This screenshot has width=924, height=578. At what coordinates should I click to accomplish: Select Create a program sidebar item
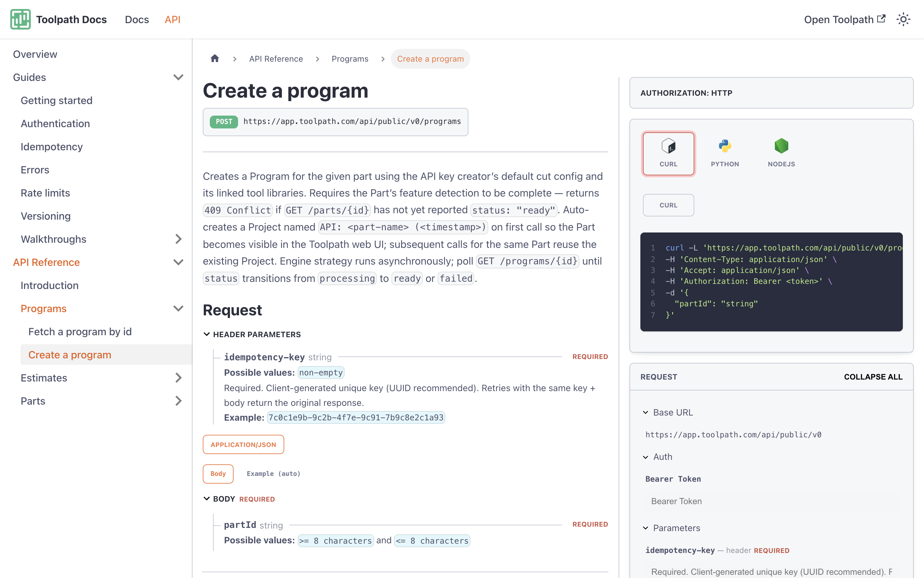[106, 355]
